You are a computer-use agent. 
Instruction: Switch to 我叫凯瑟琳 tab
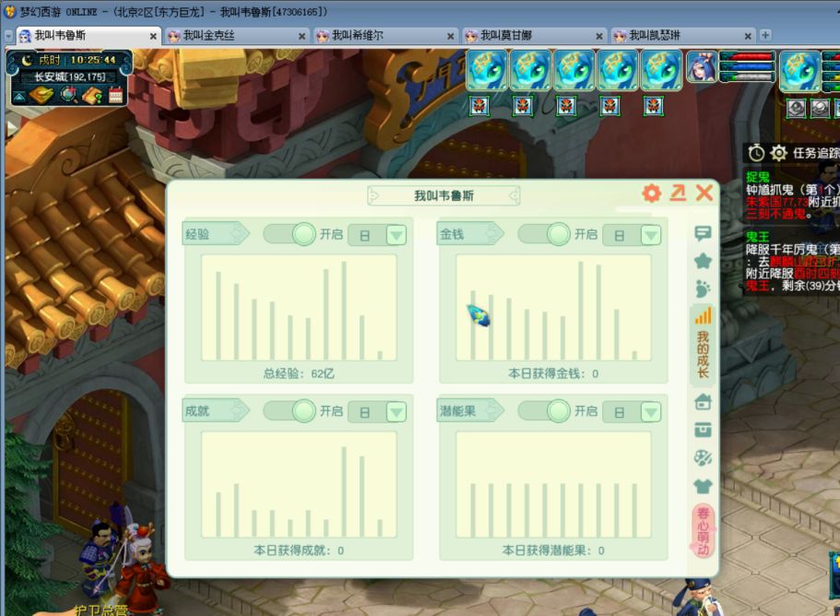[x=683, y=36]
